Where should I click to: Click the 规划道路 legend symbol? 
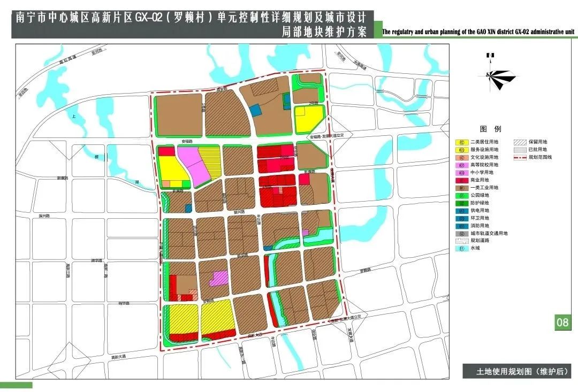pos(461,241)
